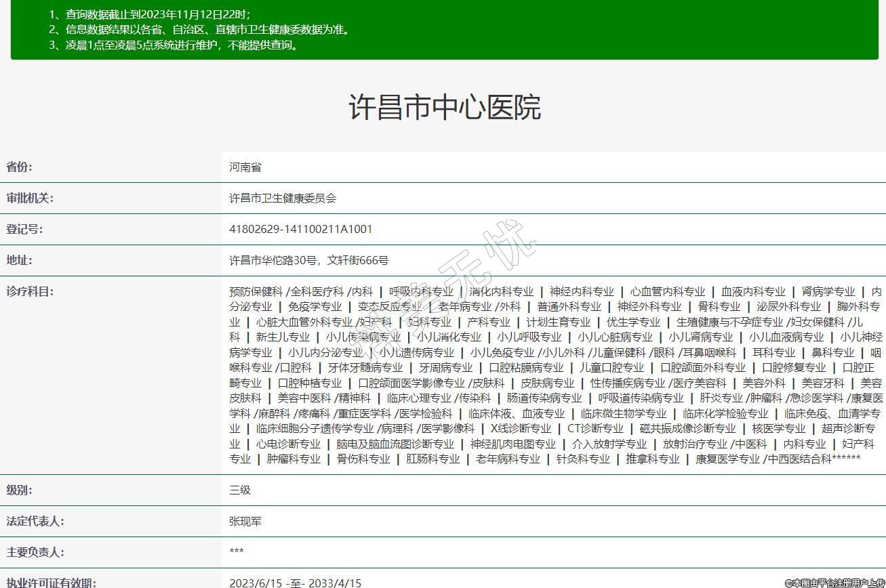Click registration number 41802629-141100211A1001

coord(300,229)
